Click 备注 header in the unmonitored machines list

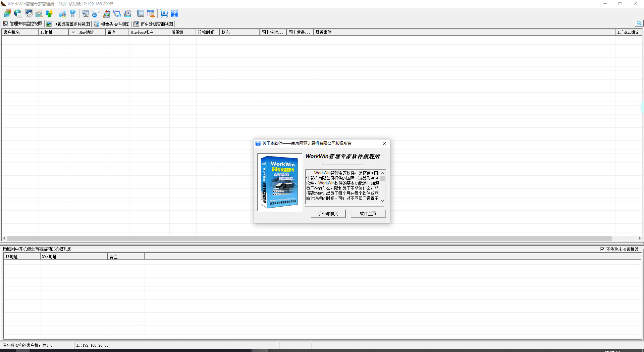(x=126, y=257)
